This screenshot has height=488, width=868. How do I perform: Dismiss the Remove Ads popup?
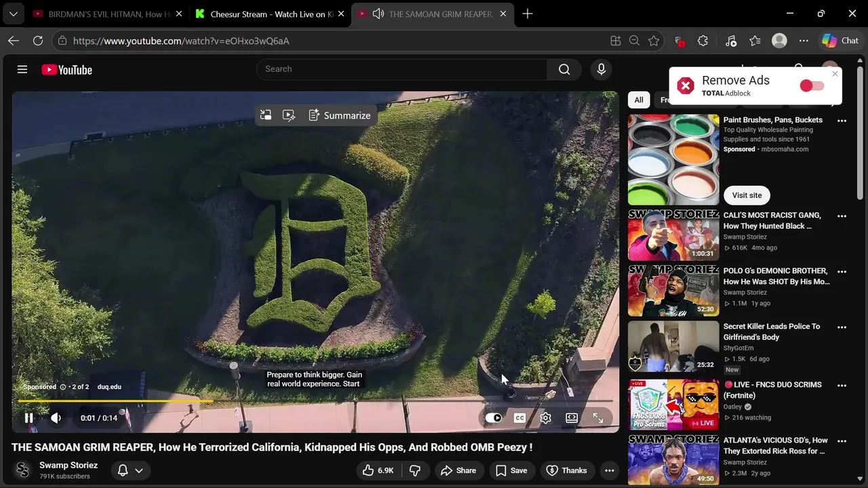[x=835, y=74]
